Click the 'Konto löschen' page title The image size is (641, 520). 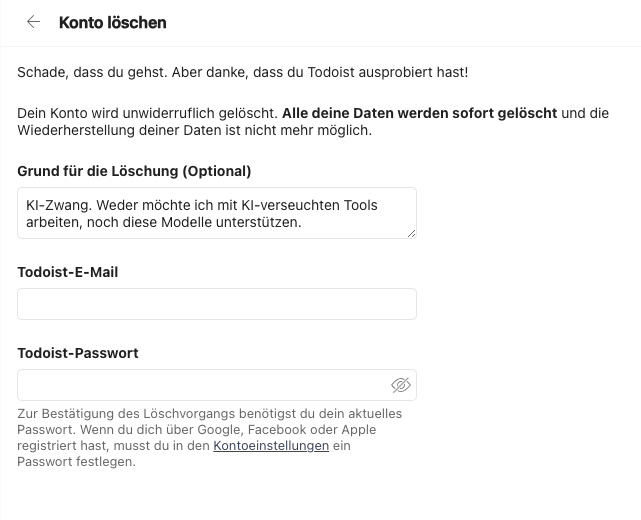pos(112,22)
